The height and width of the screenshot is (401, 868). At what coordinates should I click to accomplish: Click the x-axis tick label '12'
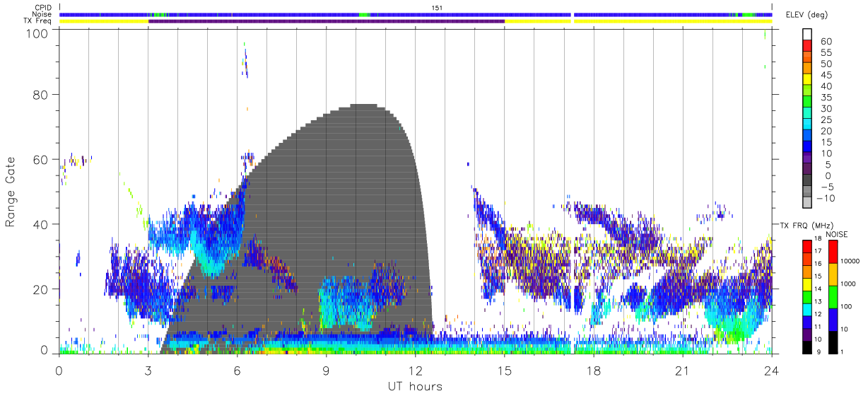pyautogui.click(x=415, y=371)
